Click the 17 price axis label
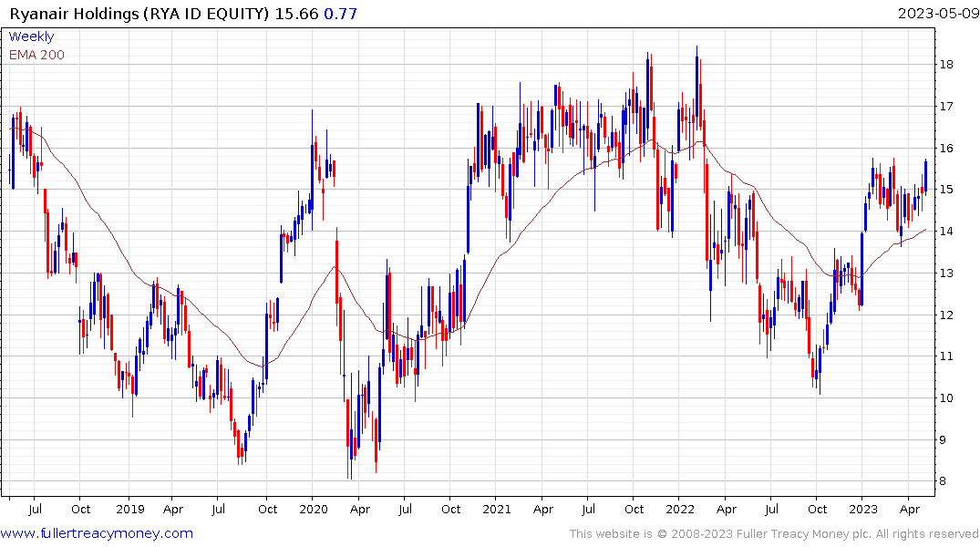This screenshot has height=547, width=980. click(946, 107)
